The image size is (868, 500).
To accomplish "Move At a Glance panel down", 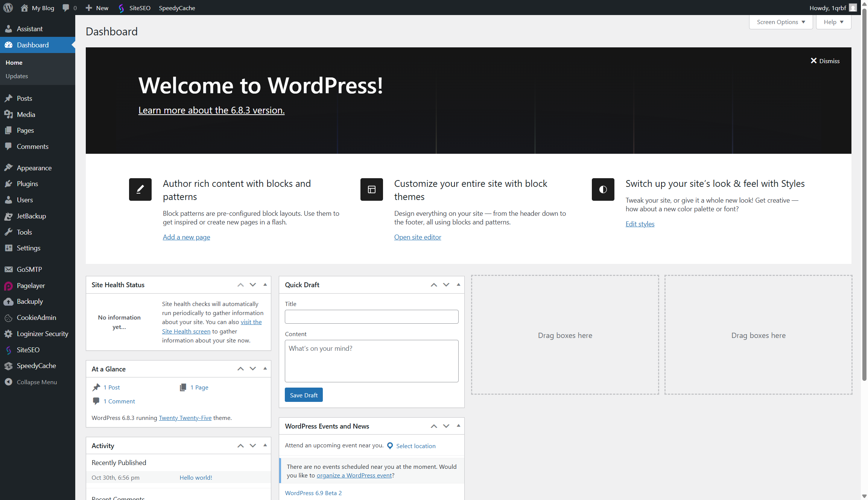I will tap(253, 369).
